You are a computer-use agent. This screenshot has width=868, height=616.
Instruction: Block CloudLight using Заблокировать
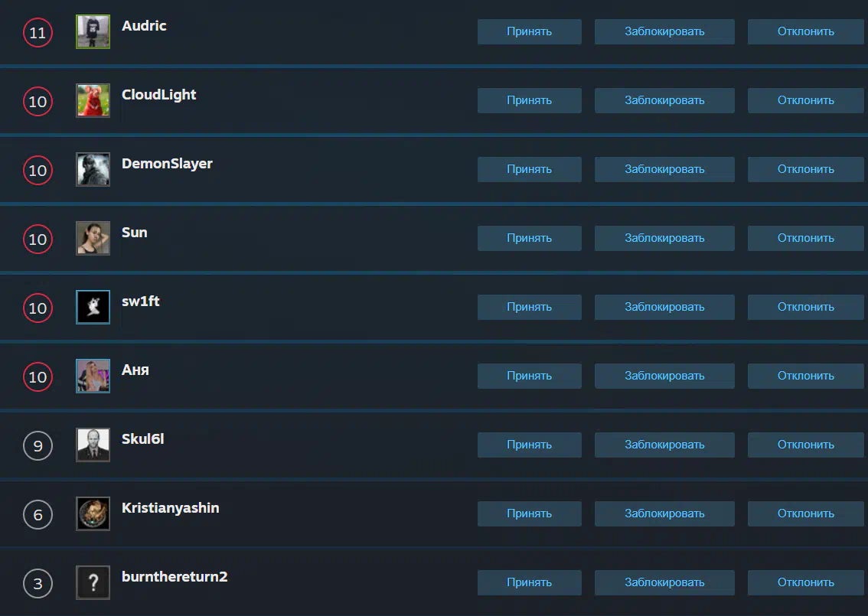(x=664, y=100)
